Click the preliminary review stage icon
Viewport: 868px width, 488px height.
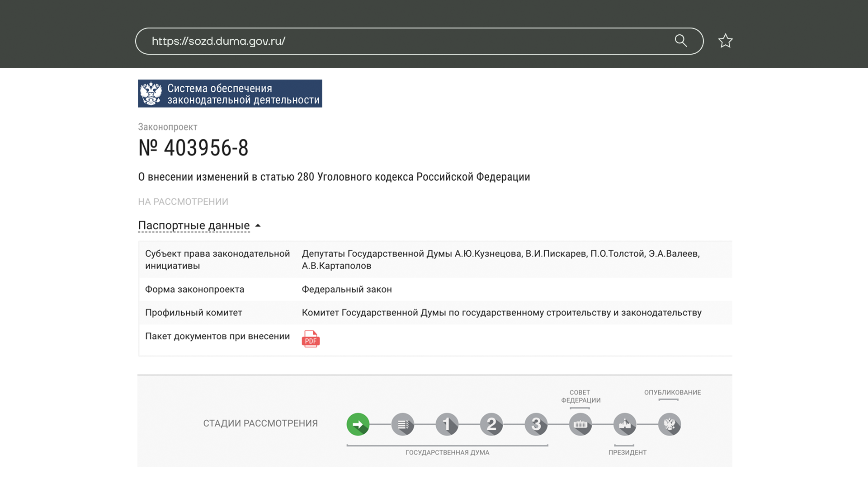coord(402,424)
